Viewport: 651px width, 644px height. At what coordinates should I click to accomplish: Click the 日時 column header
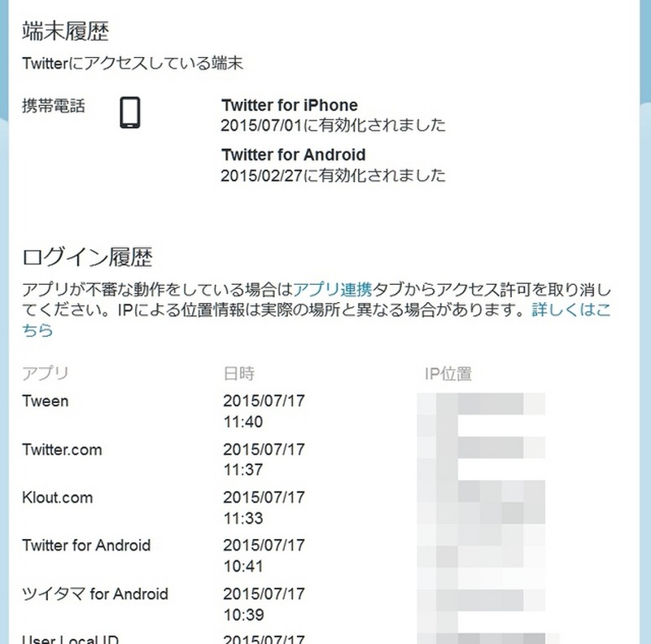coord(238,374)
